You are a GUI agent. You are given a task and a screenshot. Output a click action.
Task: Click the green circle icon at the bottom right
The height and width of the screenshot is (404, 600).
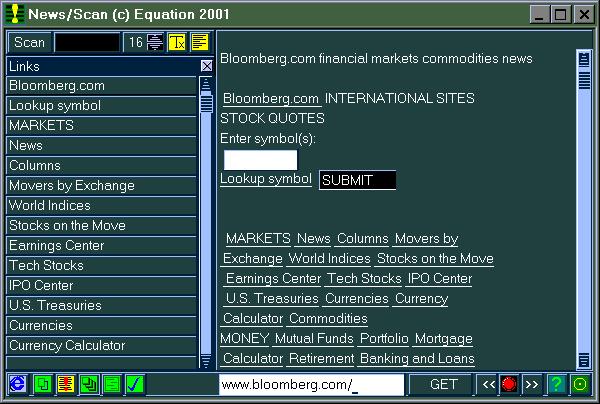(580, 384)
